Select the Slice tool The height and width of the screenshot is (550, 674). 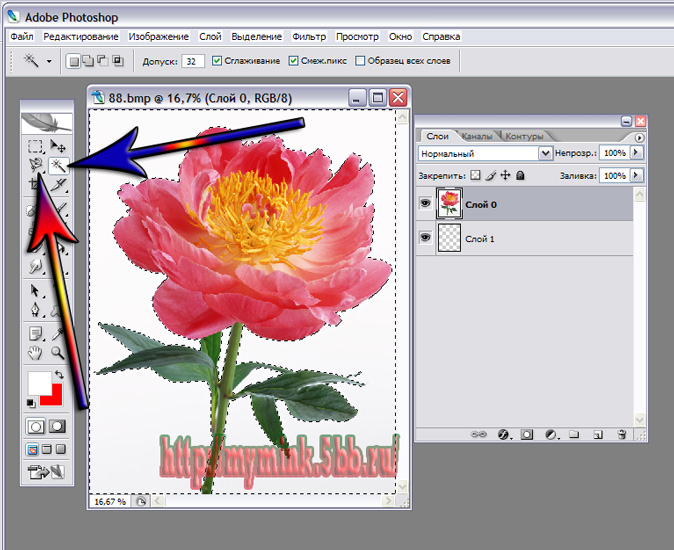click(x=59, y=185)
